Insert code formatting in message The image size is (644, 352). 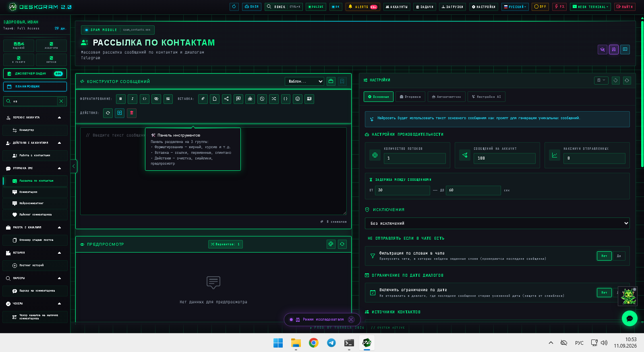[x=145, y=99]
